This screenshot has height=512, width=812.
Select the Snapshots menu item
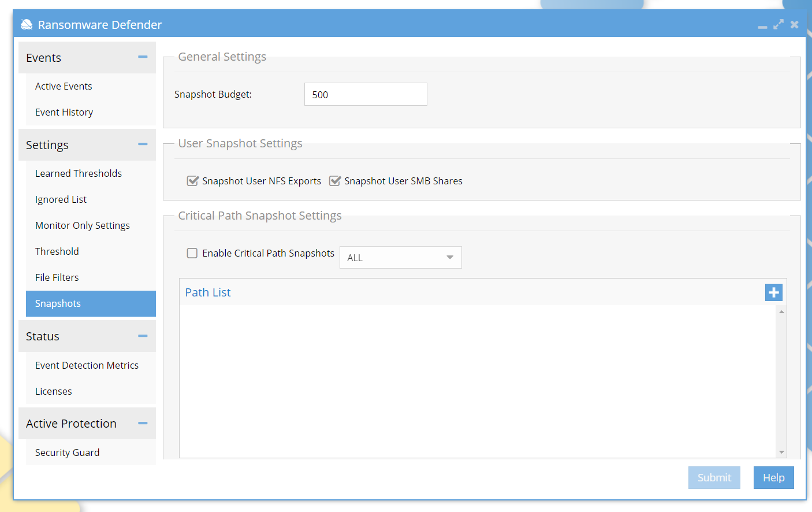tap(91, 303)
